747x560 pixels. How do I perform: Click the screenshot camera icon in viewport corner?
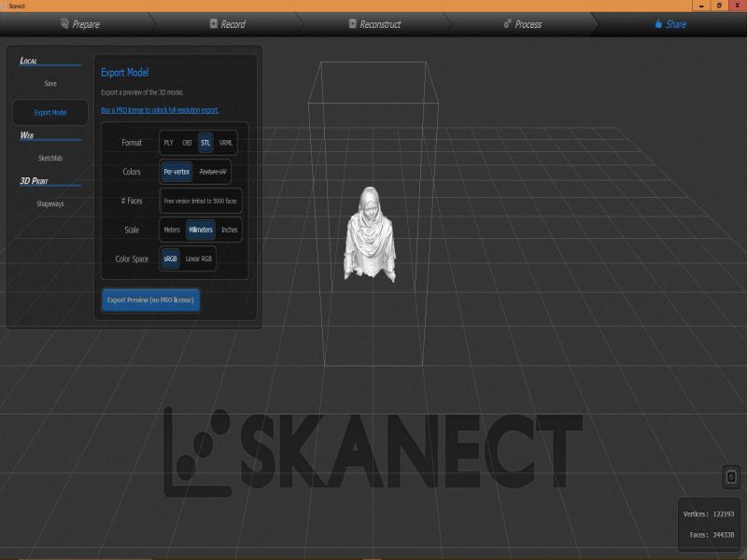click(x=731, y=477)
